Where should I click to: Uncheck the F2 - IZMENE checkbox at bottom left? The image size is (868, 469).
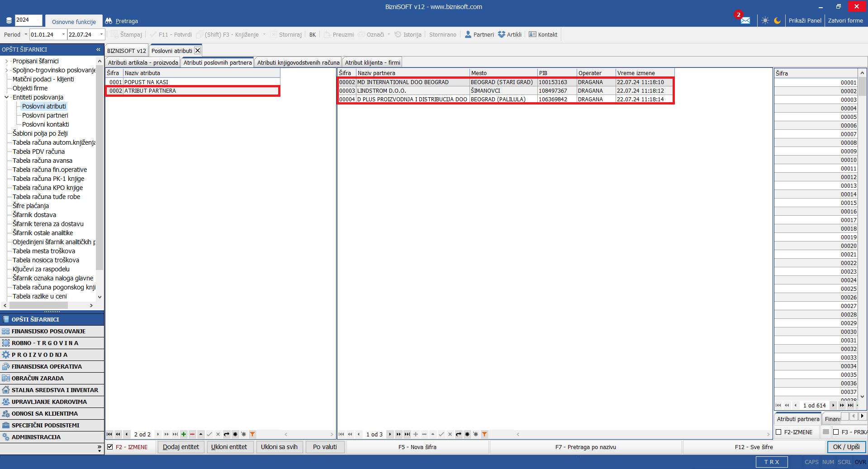pyautogui.click(x=110, y=447)
